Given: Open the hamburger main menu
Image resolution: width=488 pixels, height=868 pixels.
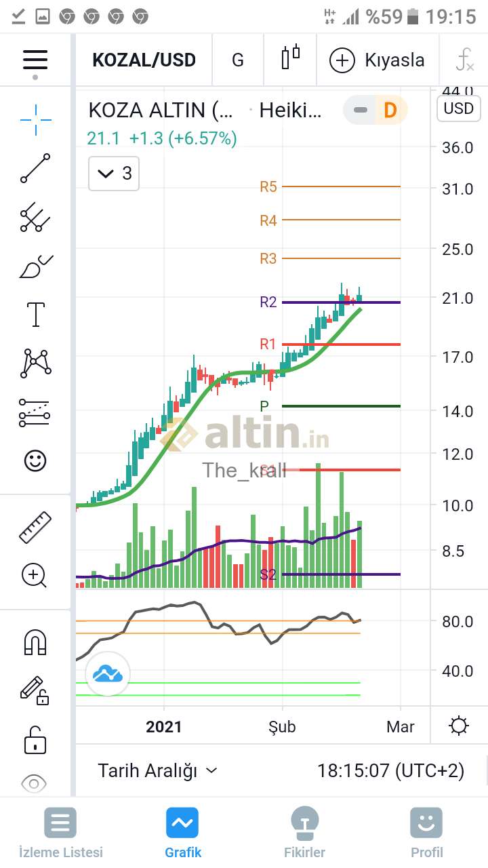Looking at the screenshot, I should 35,60.
